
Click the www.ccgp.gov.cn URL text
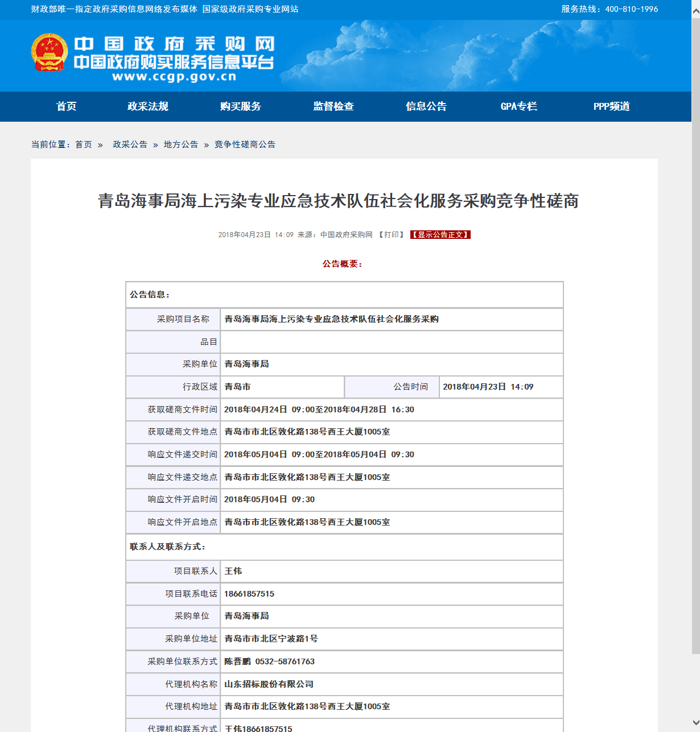174,77
